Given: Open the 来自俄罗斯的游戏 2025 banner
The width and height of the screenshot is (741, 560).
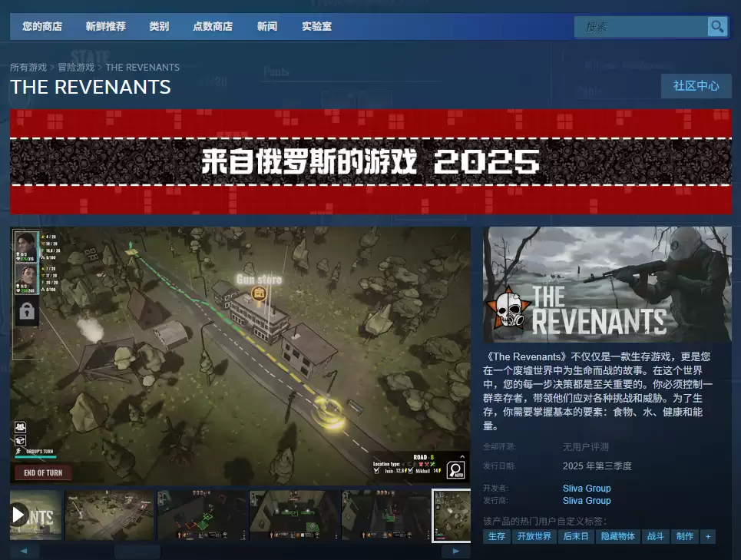Looking at the screenshot, I should click(370, 161).
